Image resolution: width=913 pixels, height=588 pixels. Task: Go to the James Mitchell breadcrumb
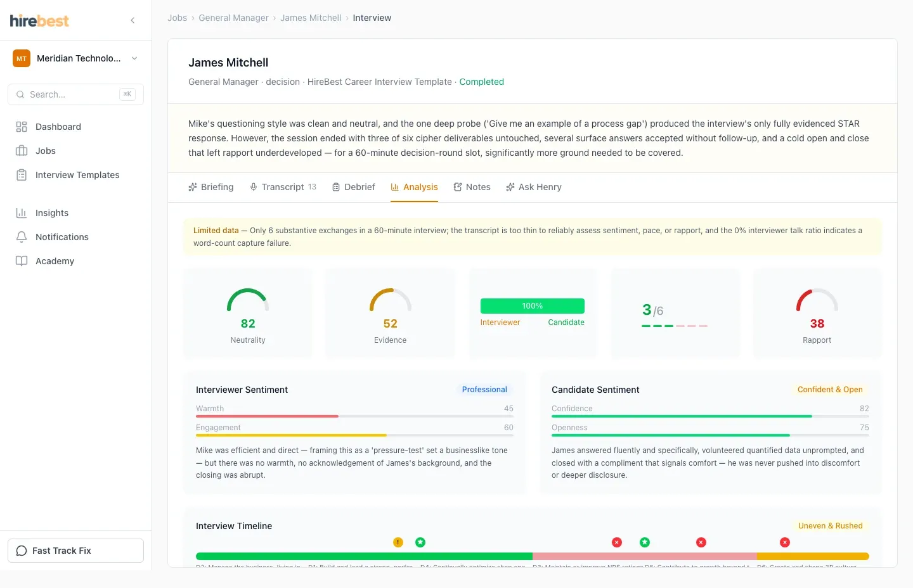[311, 18]
